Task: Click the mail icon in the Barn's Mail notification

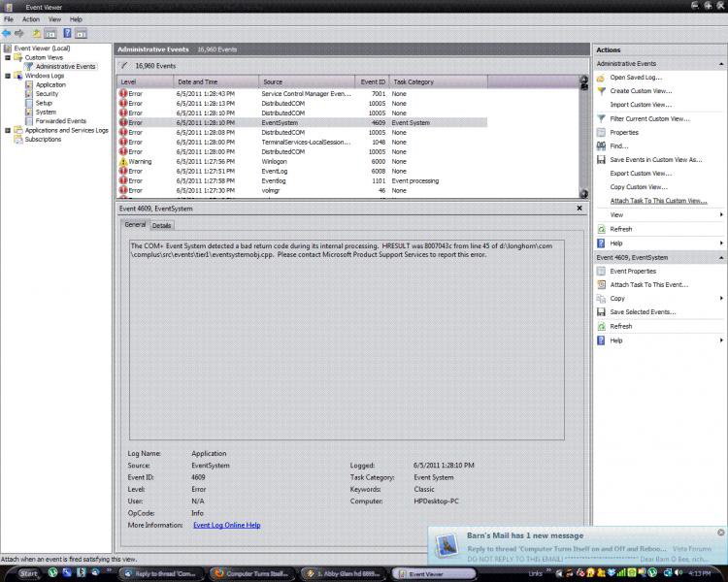Action: point(447,545)
